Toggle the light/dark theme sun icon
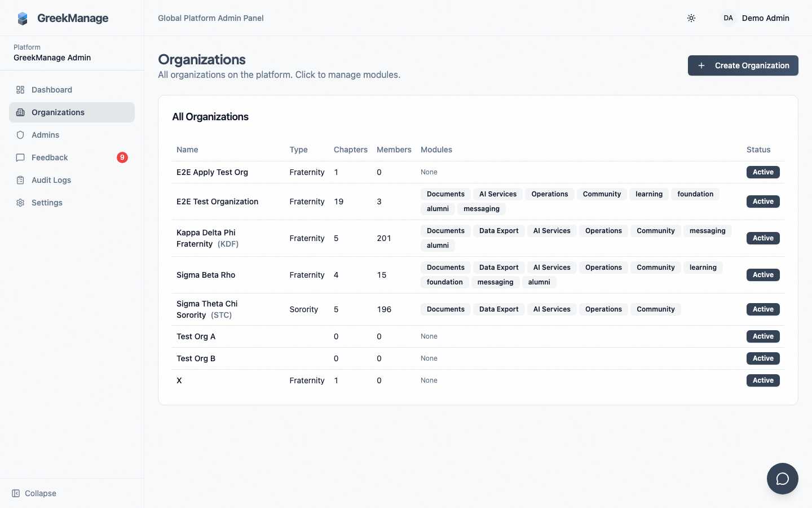Image resolution: width=812 pixels, height=508 pixels. point(691,18)
